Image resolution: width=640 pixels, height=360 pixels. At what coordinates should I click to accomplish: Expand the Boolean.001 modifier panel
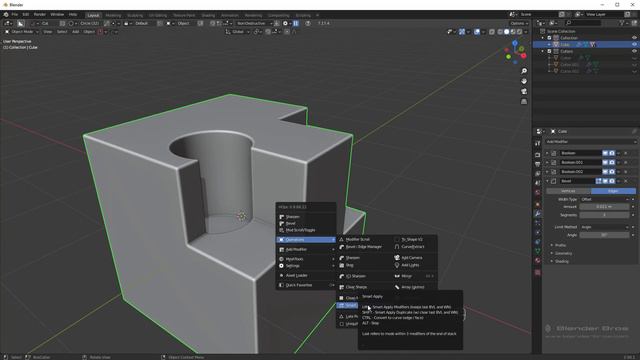point(547,162)
